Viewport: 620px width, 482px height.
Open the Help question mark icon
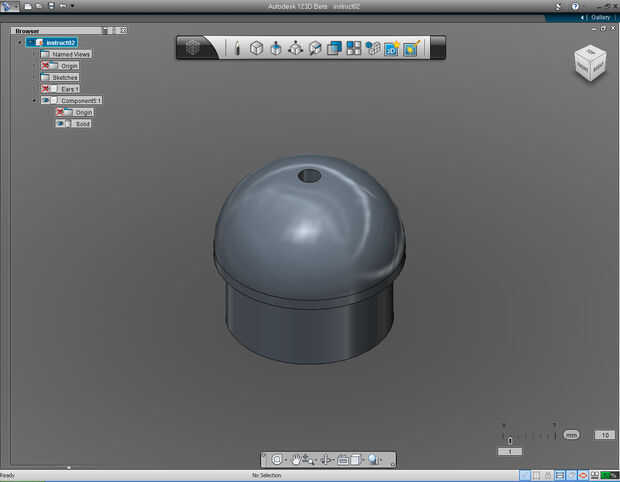(575, 6)
